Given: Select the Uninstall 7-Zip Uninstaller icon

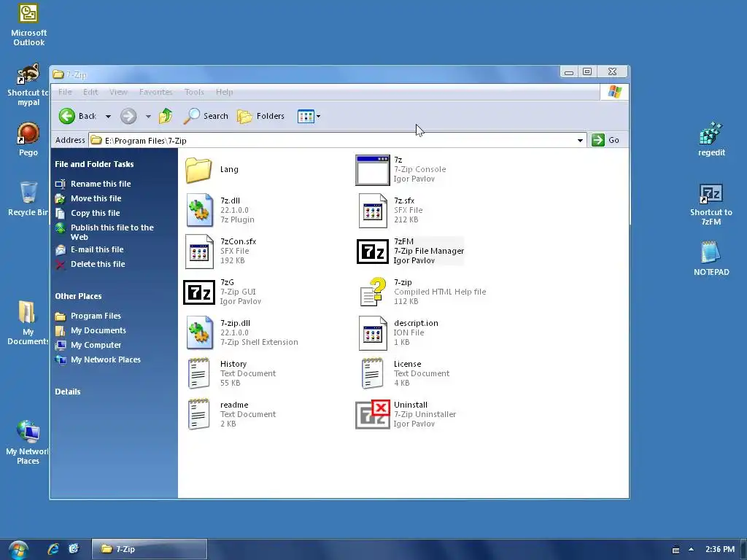Looking at the screenshot, I should click(x=373, y=414).
